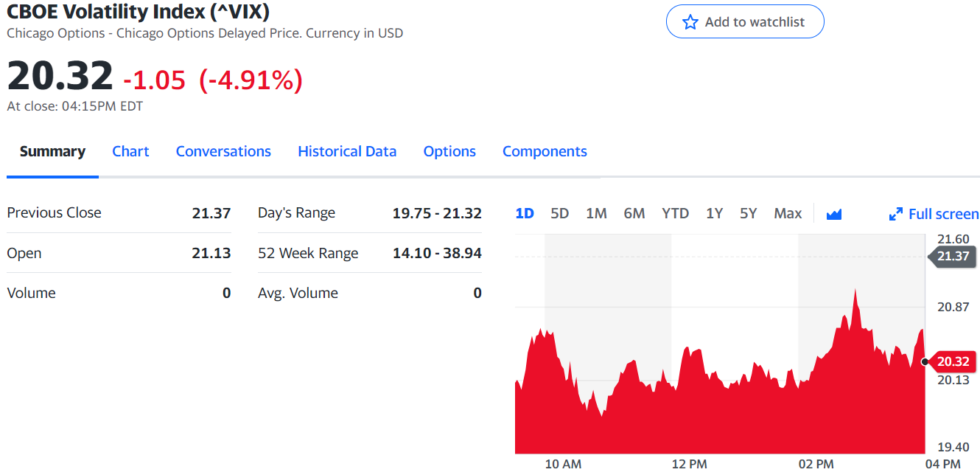Switch to the Chart tab

point(130,151)
